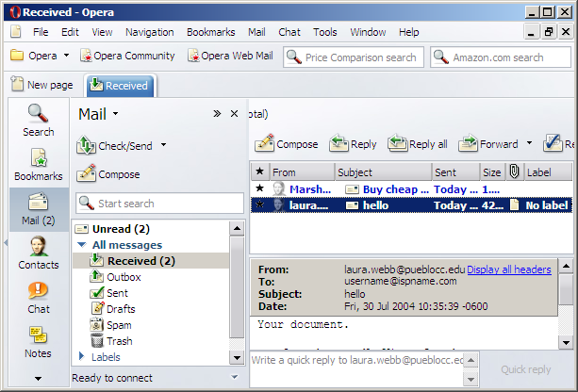The height and width of the screenshot is (392, 578).
Task: Open the Bookmarks menu
Action: [x=210, y=32]
